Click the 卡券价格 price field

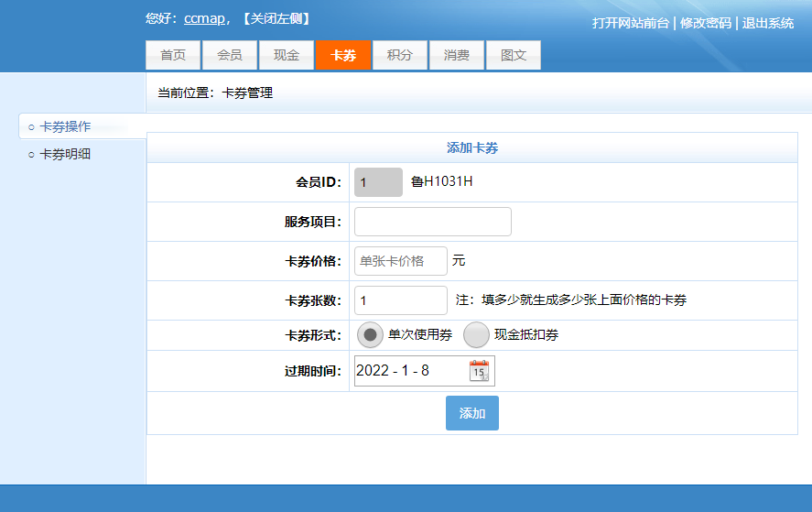tap(400, 261)
